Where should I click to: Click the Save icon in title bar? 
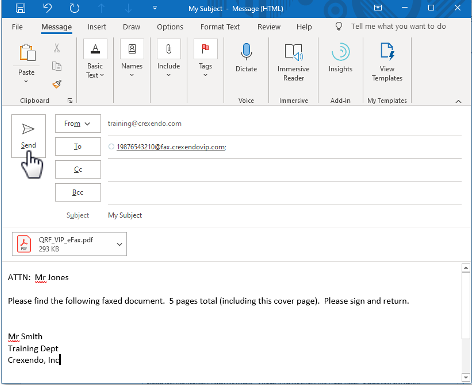point(20,8)
